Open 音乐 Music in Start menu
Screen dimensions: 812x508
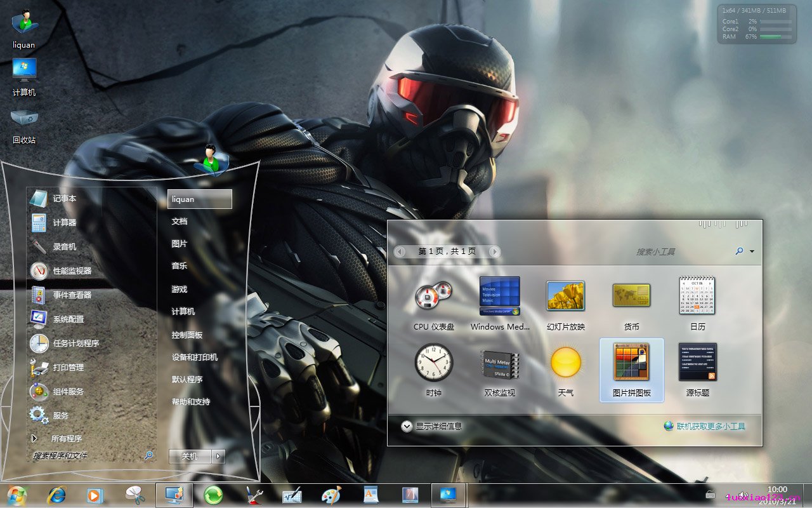pyautogui.click(x=180, y=266)
